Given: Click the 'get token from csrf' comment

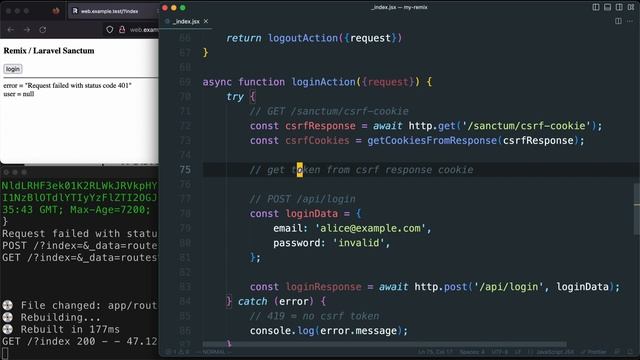Looking at the screenshot, I should pyautogui.click(x=361, y=170).
